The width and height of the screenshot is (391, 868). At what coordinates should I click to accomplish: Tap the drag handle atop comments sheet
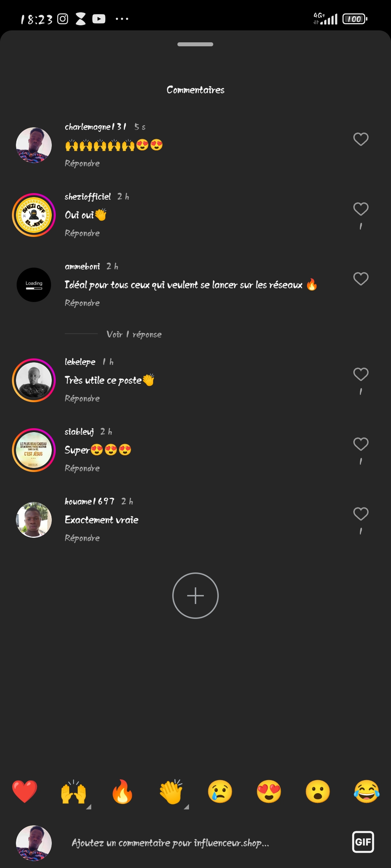pyautogui.click(x=195, y=44)
